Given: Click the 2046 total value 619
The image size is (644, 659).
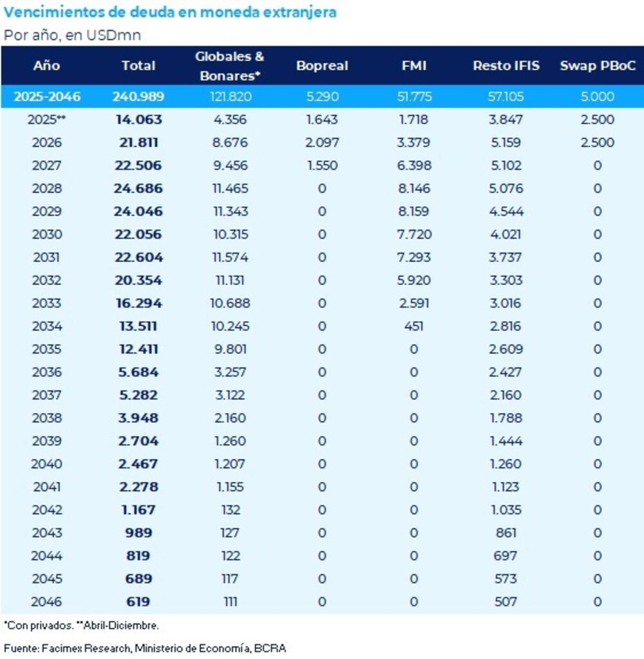Looking at the screenshot, I should point(138,602).
